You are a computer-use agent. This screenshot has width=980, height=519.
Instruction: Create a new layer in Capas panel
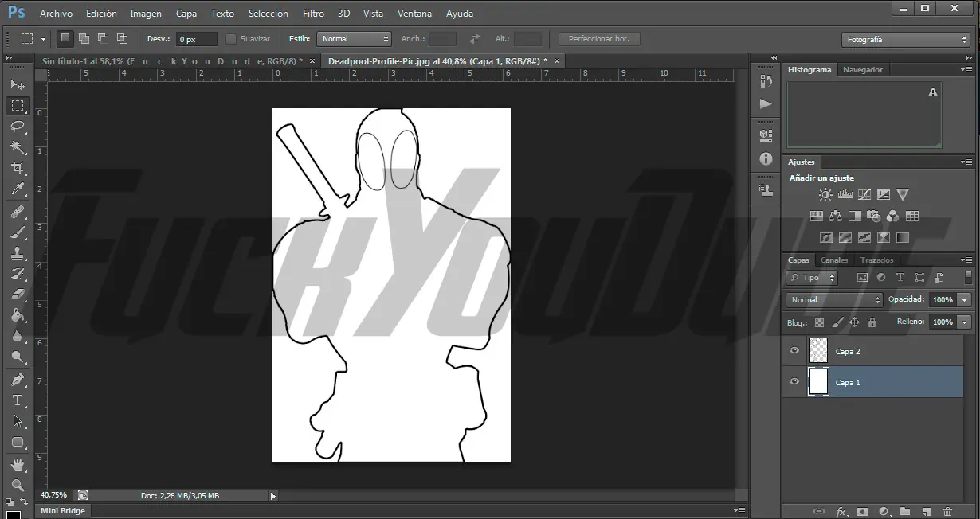925,512
